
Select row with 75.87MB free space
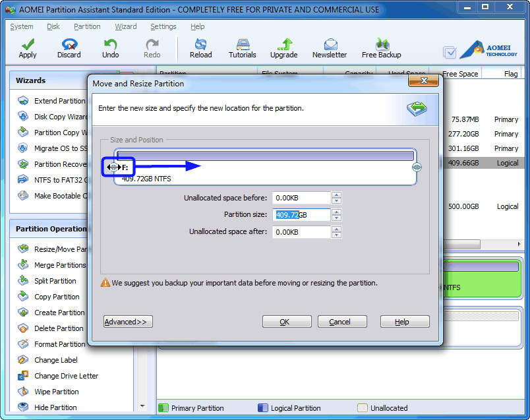(483, 119)
